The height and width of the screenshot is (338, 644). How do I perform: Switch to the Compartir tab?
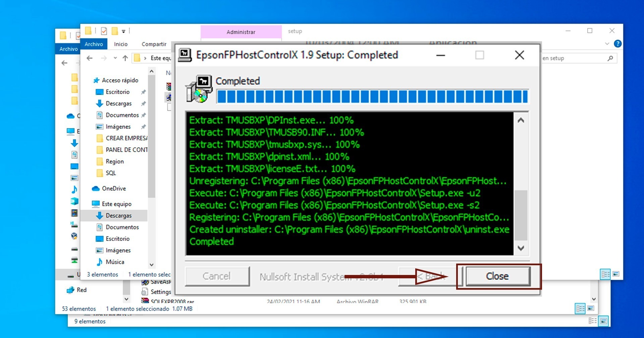coord(154,44)
